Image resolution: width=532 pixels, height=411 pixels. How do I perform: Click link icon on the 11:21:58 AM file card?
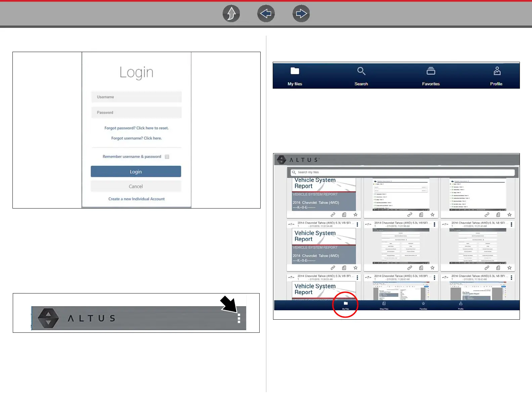[x=410, y=268]
